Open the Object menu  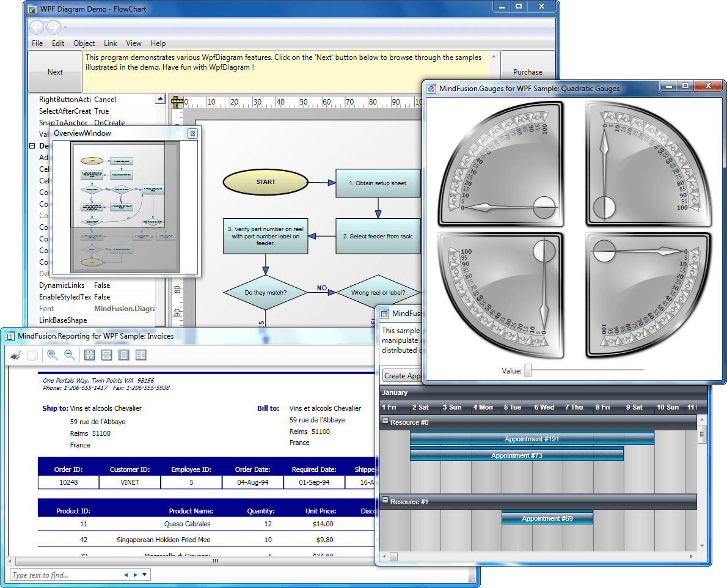(x=84, y=43)
